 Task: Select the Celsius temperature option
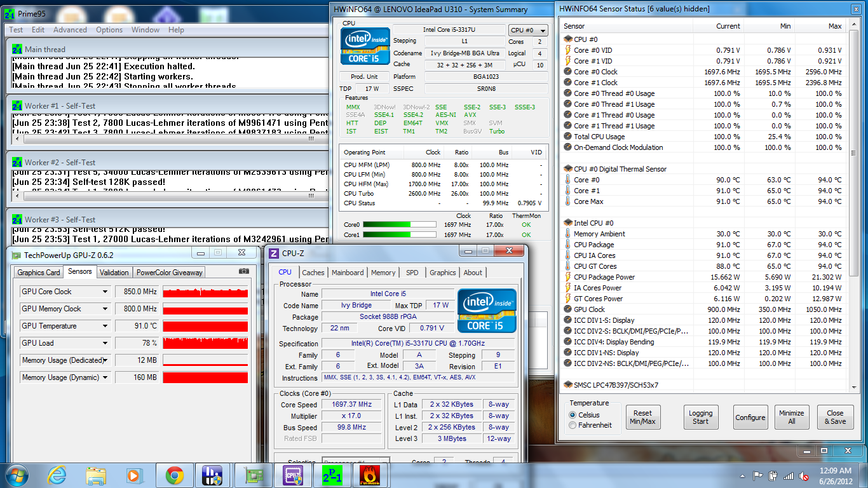pos(573,415)
